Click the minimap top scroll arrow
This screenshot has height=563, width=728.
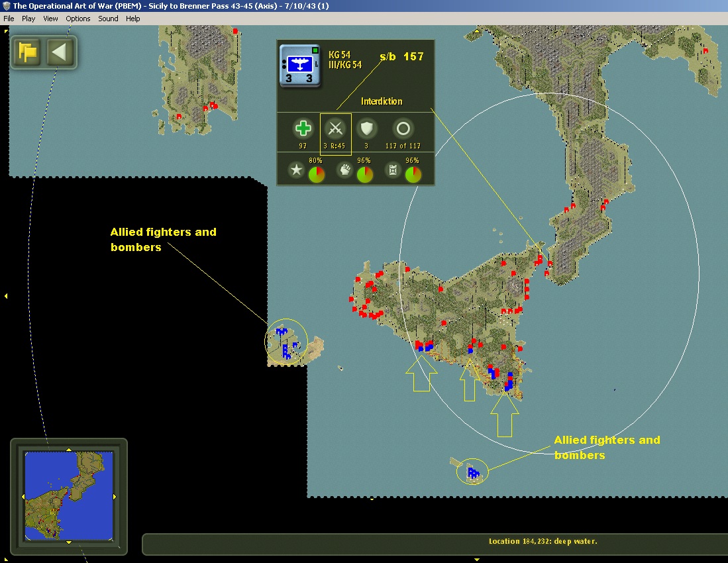point(69,450)
